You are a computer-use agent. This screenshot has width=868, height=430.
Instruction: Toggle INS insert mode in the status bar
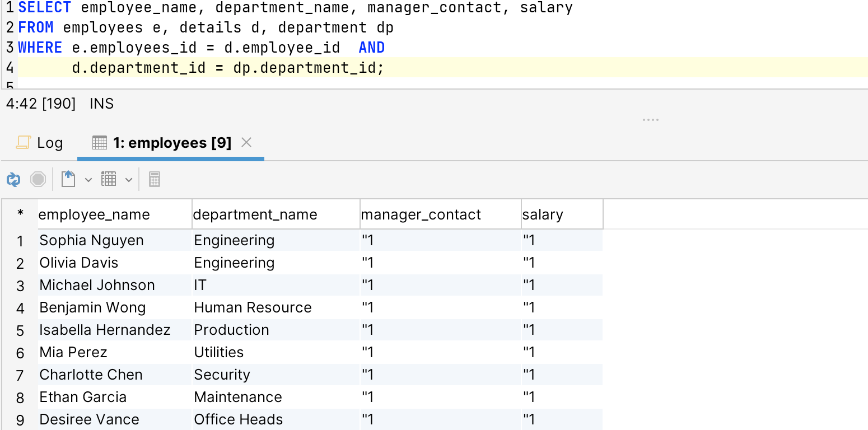click(x=102, y=104)
